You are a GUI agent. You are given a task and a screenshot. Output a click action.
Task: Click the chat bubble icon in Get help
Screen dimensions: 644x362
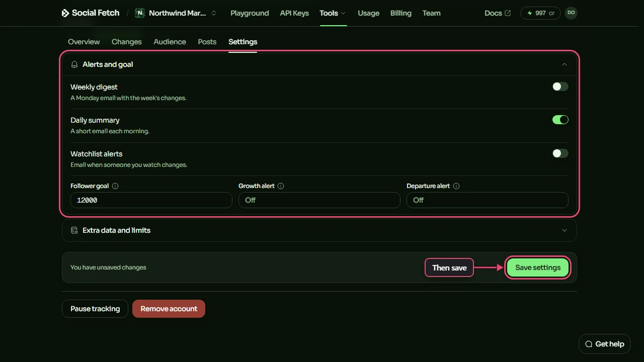(x=589, y=344)
